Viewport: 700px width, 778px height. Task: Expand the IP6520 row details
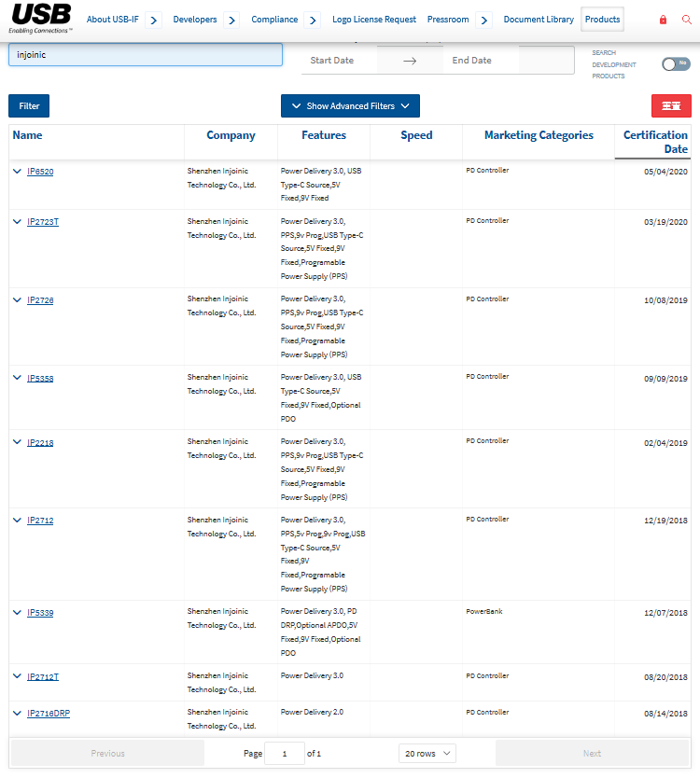click(x=17, y=172)
